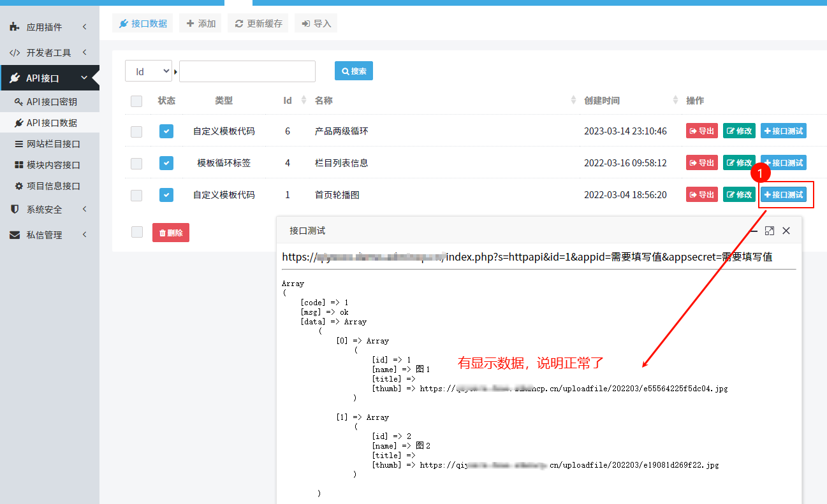
Task: Click the 搜索 search button
Action: 354,71
